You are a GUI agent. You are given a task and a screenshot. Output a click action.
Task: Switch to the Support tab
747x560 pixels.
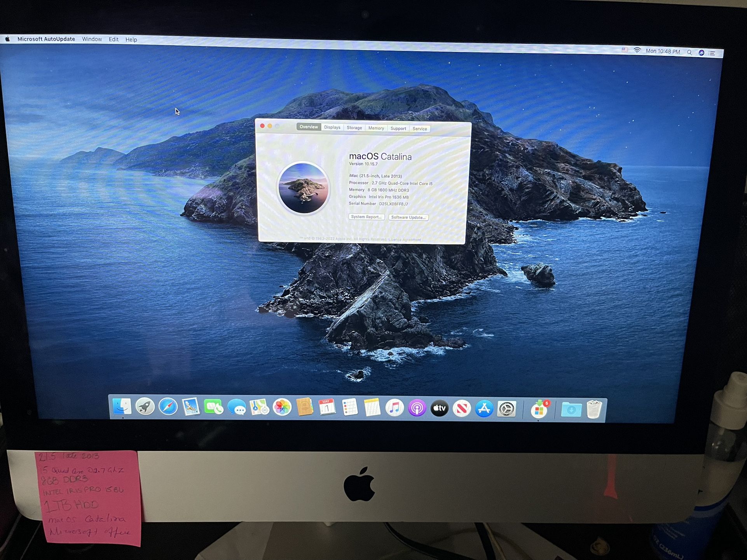398,129
